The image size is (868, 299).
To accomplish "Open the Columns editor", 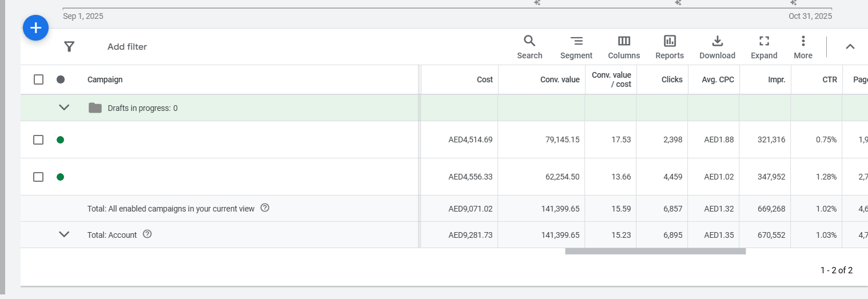I will [624, 47].
